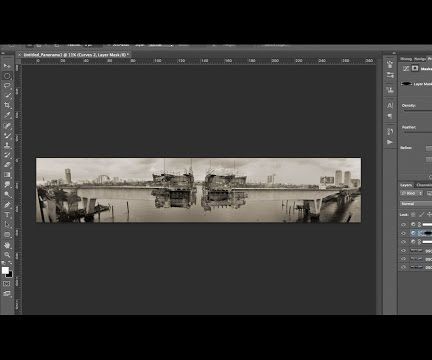This screenshot has width=432, height=360.
Task: Select the Gradient tool
Action: point(7,175)
